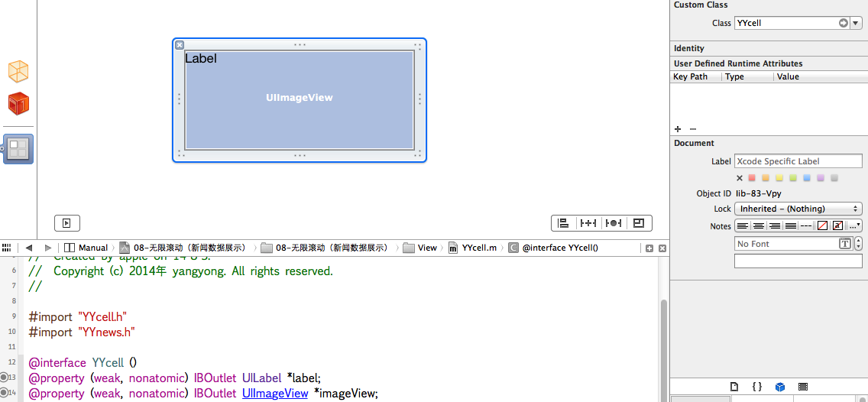Image resolution: width=868 pixels, height=402 pixels.
Task: Select the Label element on the canvas
Action: pos(201,58)
